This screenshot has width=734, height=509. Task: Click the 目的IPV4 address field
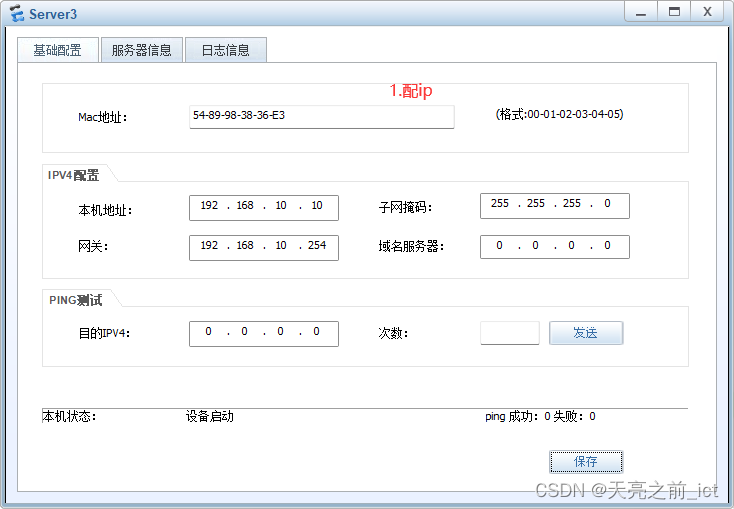click(264, 333)
